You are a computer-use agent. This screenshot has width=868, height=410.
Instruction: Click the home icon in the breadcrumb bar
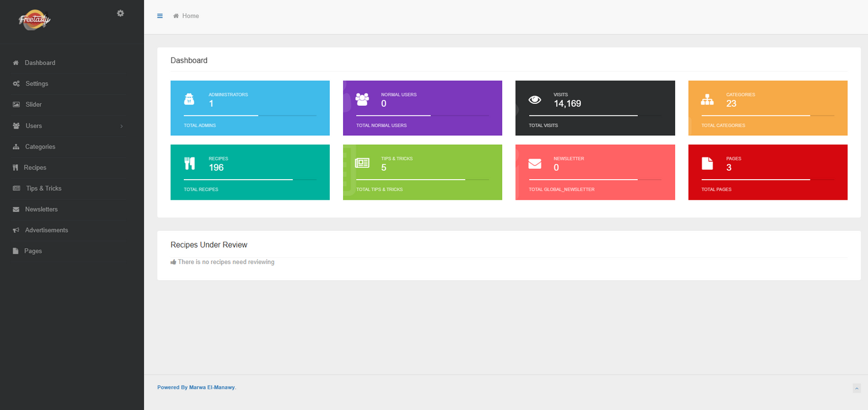coord(175,16)
